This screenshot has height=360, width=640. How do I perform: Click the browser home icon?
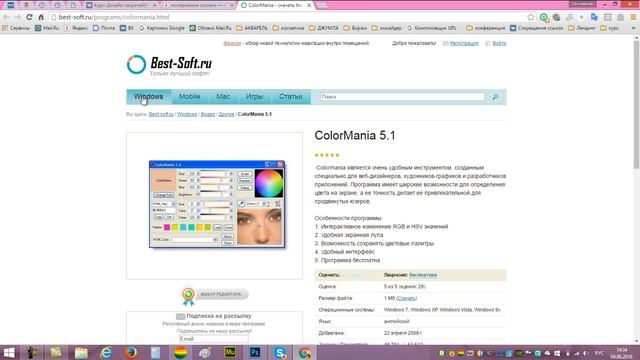41,17
